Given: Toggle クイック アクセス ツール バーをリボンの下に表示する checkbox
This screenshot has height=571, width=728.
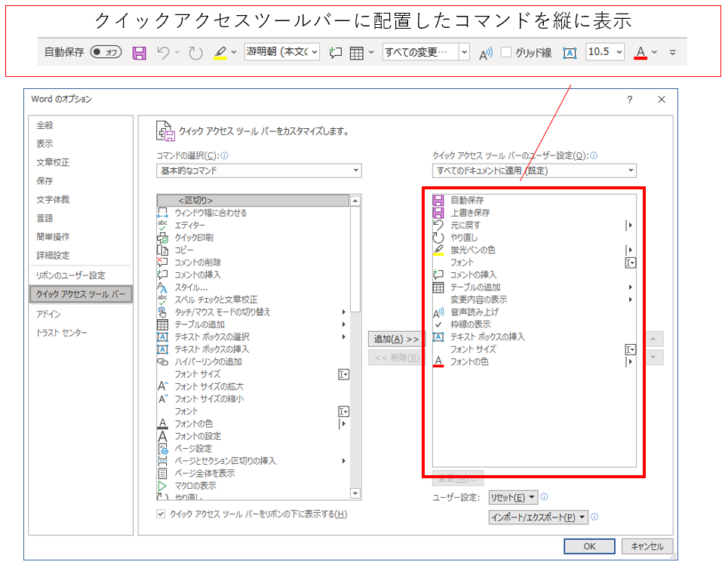Looking at the screenshot, I should [160, 514].
